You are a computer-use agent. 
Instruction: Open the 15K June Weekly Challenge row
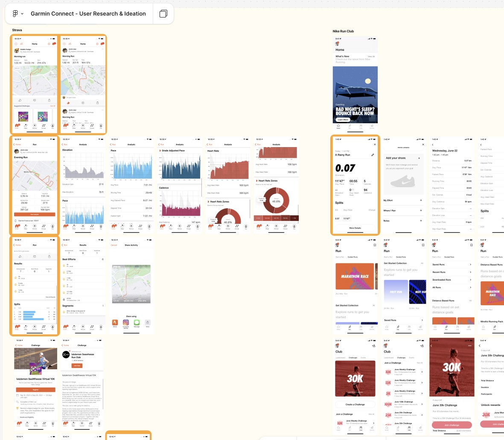point(403,382)
